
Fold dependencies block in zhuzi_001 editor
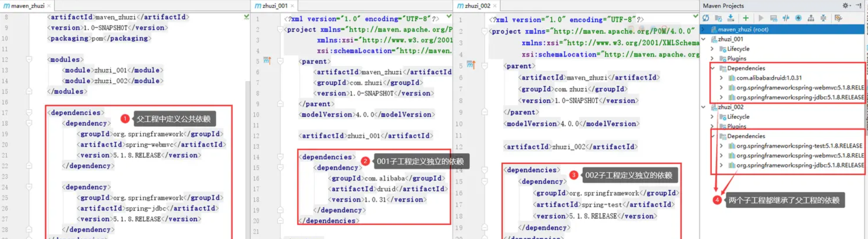280,157
